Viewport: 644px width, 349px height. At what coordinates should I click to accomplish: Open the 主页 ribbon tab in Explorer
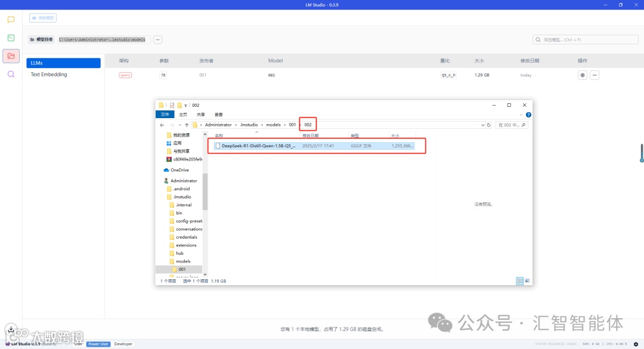[x=183, y=115]
